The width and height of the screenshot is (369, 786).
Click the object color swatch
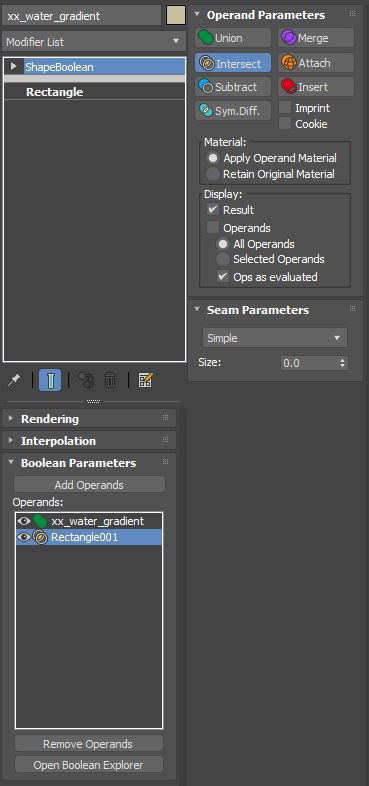176,15
